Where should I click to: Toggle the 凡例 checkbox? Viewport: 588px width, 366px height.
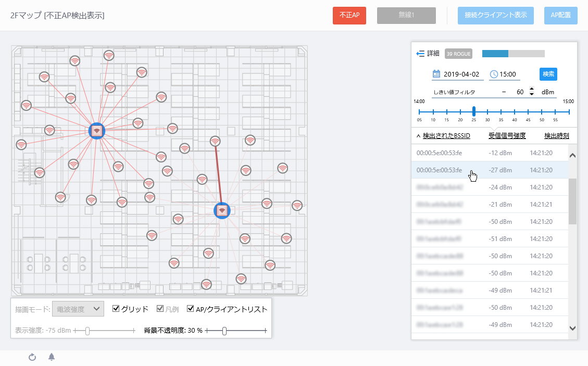[161, 309]
